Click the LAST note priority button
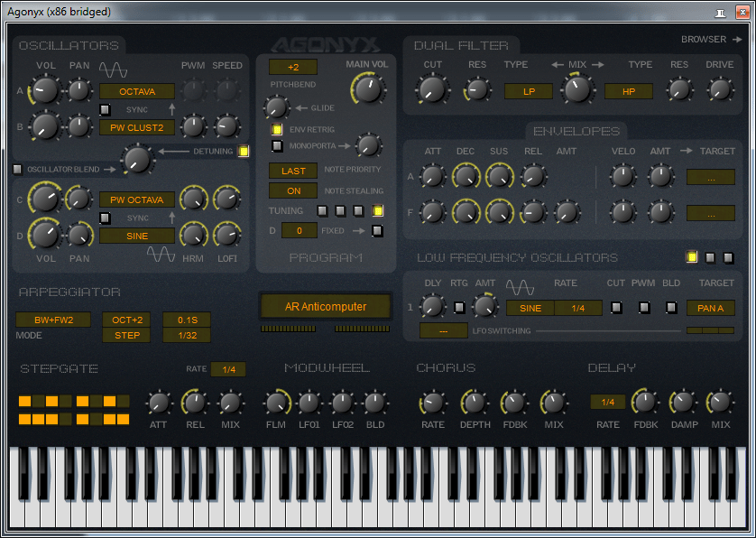The image size is (756, 538). (x=293, y=171)
